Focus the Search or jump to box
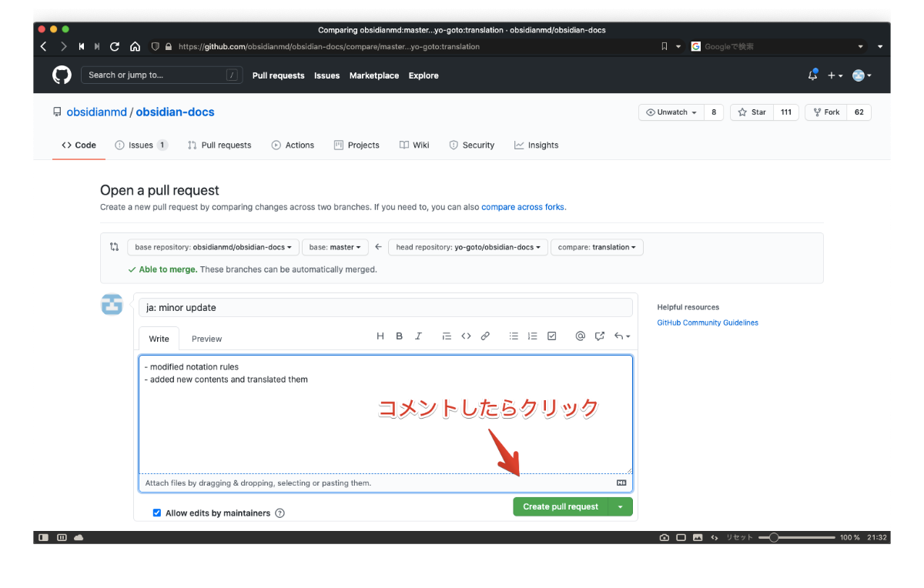 tap(162, 75)
